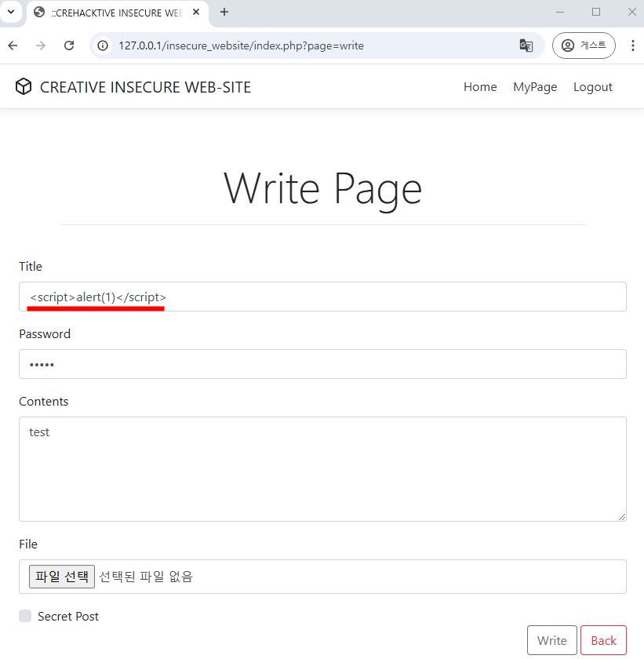The height and width of the screenshot is (659, 644).
Task: Click the Password field label
Action: 45,333
